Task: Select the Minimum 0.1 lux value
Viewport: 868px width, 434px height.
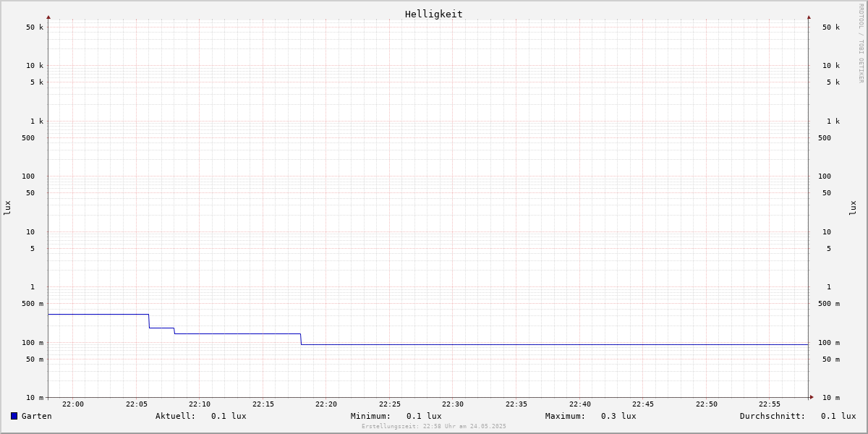Action: pyautogui.click(x=424, y=416)
